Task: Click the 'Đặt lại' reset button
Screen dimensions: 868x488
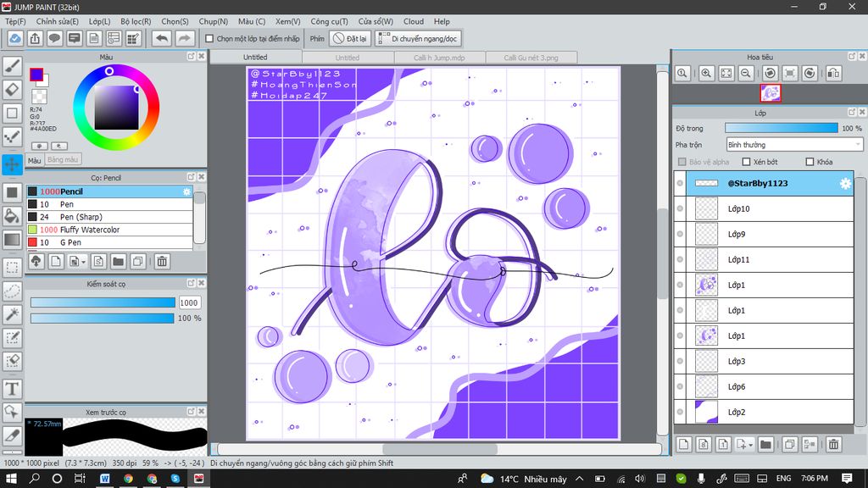Action: point(349,38)
